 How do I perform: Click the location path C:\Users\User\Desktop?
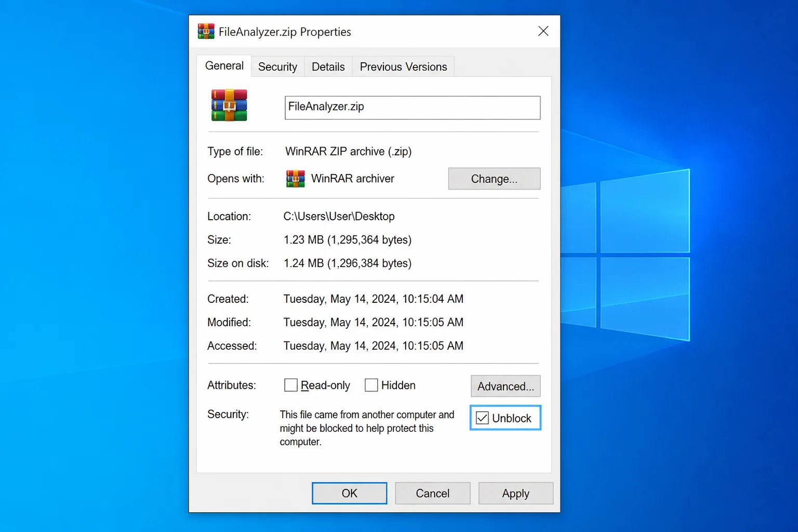click(339, 216)
